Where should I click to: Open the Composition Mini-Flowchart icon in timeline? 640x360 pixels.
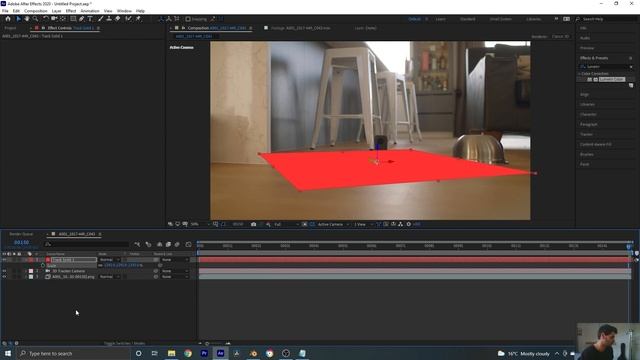[x=137, y=244]
